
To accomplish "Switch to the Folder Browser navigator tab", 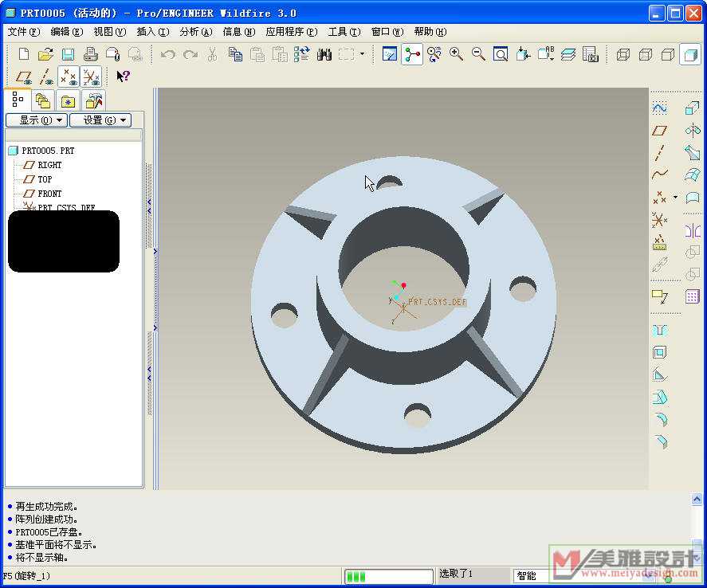I will (x=43, y=100).
